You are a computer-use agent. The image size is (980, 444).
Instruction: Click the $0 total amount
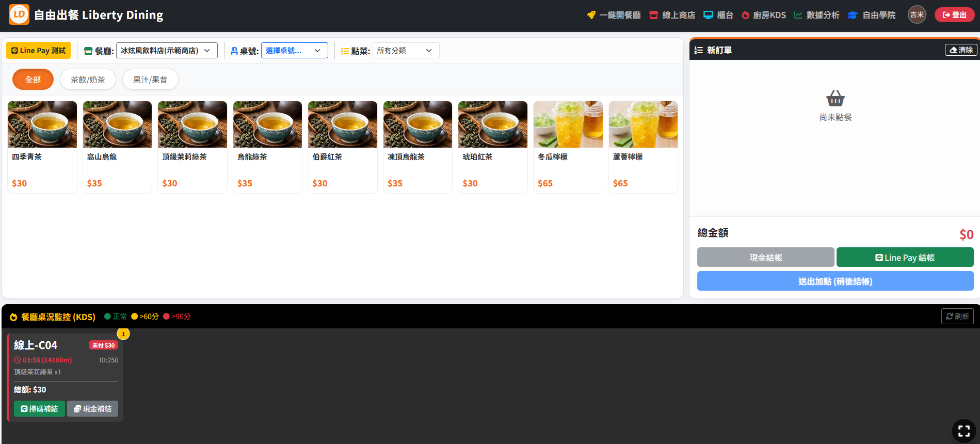[966, 234]
